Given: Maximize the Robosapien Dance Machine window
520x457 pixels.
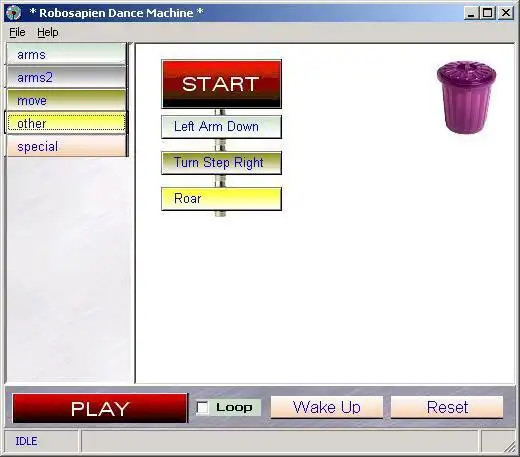Looking at the screenshot, I should [488, 13].
